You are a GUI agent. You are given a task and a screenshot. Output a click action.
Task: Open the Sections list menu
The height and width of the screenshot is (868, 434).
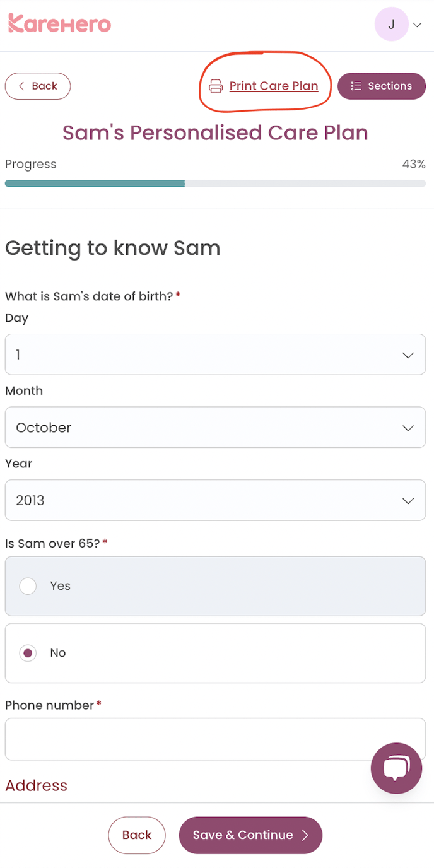coord(382,86)
